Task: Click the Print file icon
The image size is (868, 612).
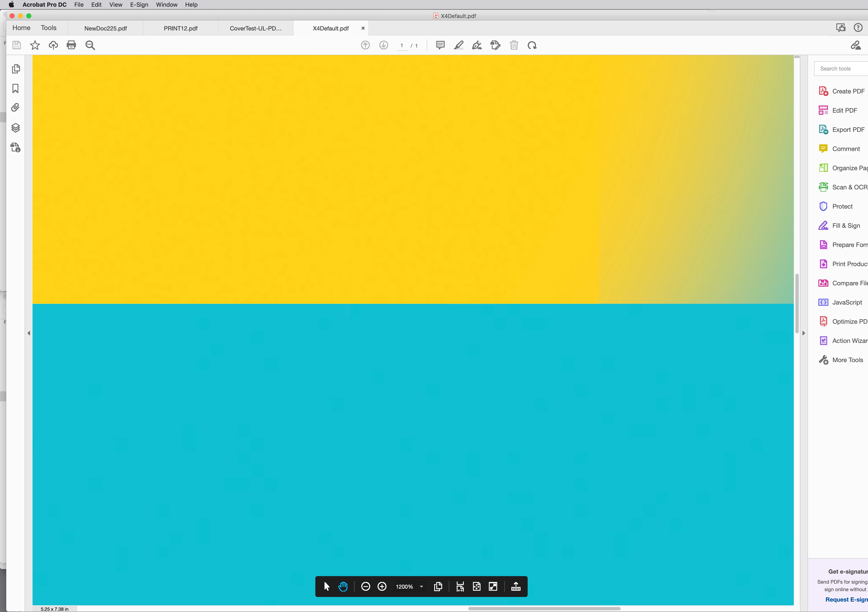Action: pyautogui.click(x=71, y=45)
